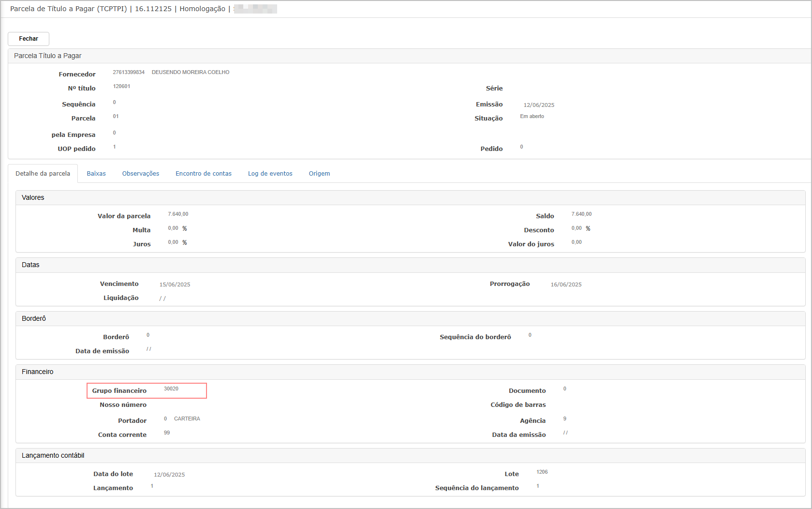812x509 pixels.
Task: Click the Grupo financeiro label
Action: pyautogui.click(x=119, y=391)
